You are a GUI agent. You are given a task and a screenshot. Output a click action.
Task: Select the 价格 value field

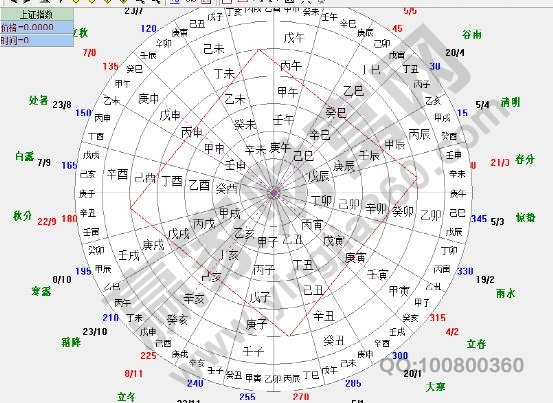[37, 27]
